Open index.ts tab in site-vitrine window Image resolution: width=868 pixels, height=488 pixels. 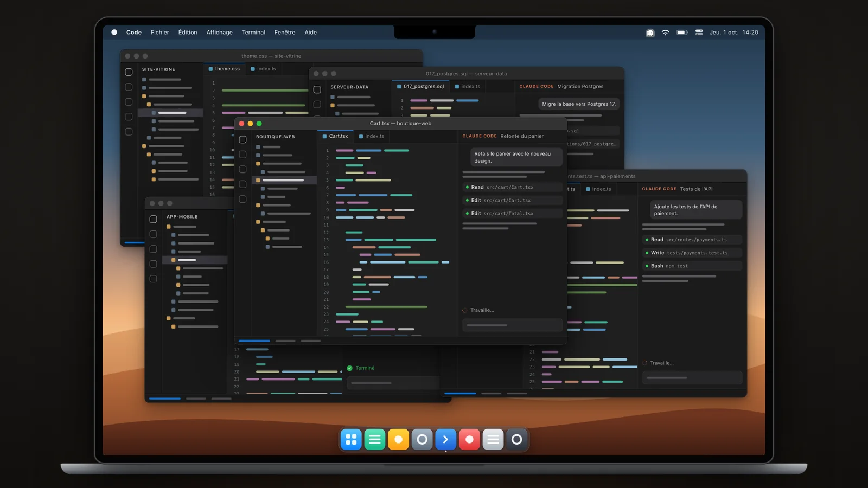tap(263, 69)
